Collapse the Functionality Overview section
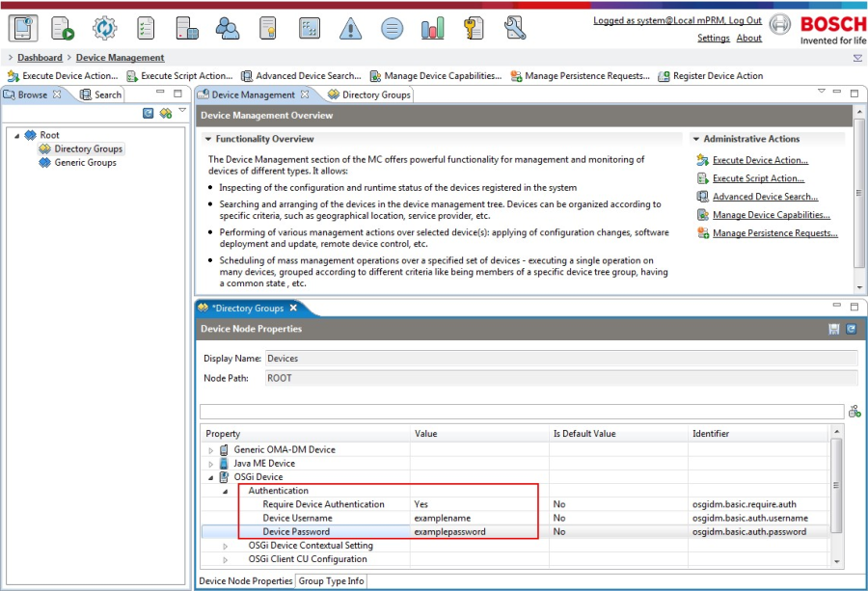The width and height of the screenshot is (868, 591). (208, 139)
